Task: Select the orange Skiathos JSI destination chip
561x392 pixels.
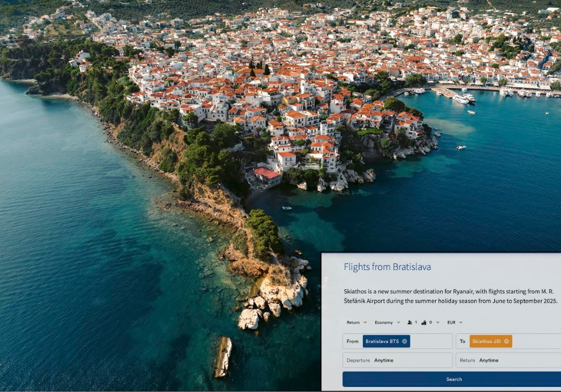Action: (x=491, y=341)
